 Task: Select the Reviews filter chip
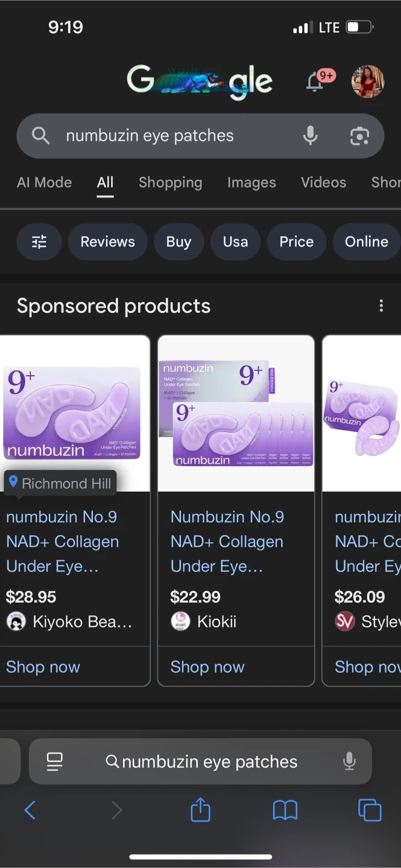108,242
